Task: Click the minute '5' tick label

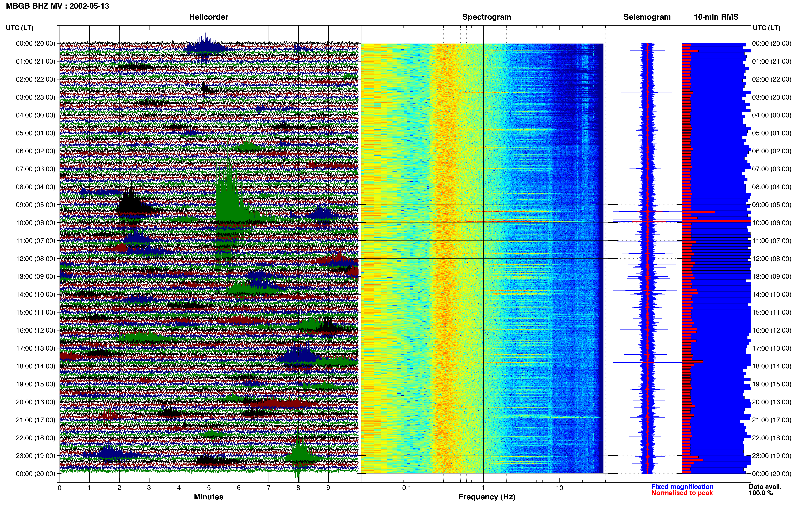Action: coord(209,488)
